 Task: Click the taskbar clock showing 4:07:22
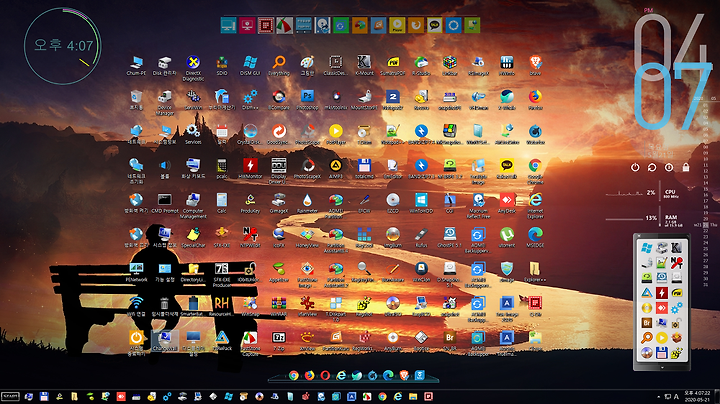coord(697,396)
